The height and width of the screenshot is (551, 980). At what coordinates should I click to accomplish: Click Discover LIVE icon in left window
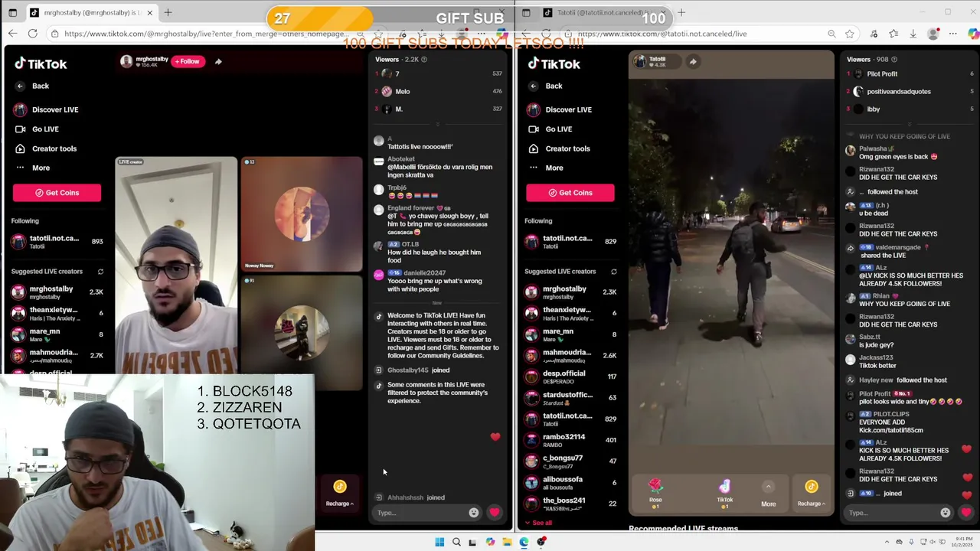point(20,109)
